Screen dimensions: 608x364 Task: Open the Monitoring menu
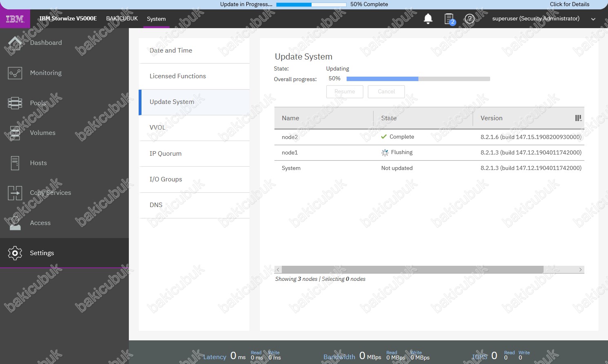[46, 73]
